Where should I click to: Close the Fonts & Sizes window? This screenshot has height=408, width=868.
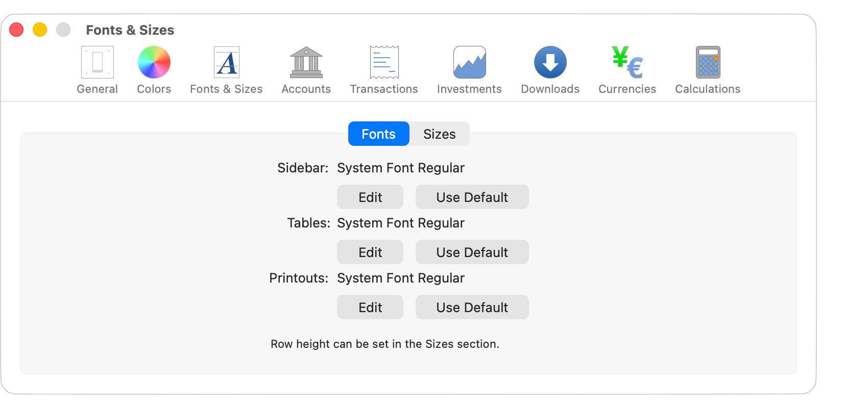tap(16, 30)
